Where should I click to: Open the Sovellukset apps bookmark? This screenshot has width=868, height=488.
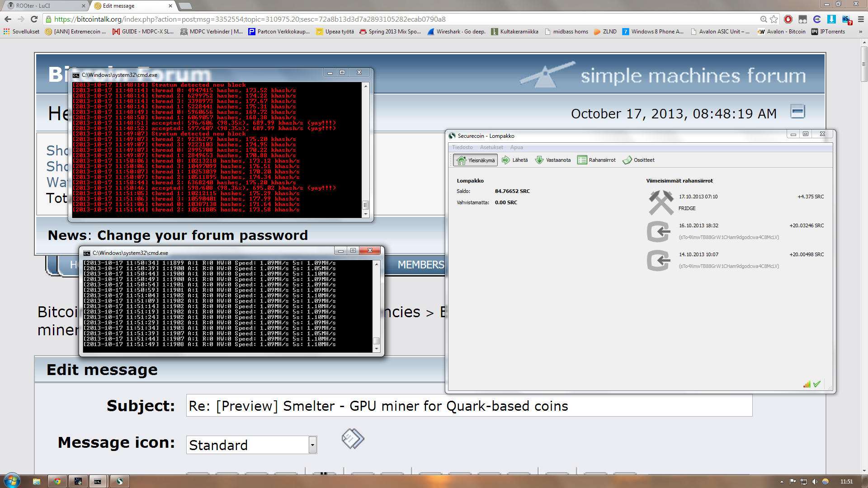point(21,32)
